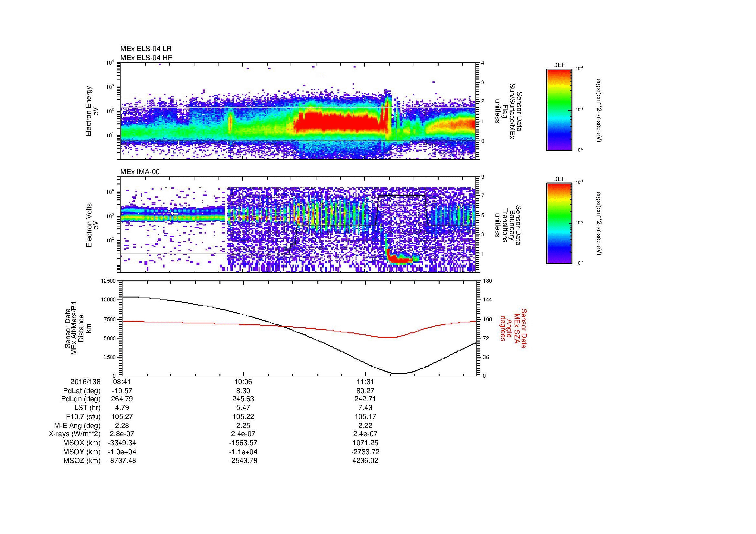Click the PdLat value '8.30'
Screen dimensions: 756x534
[x=243, y=391]
